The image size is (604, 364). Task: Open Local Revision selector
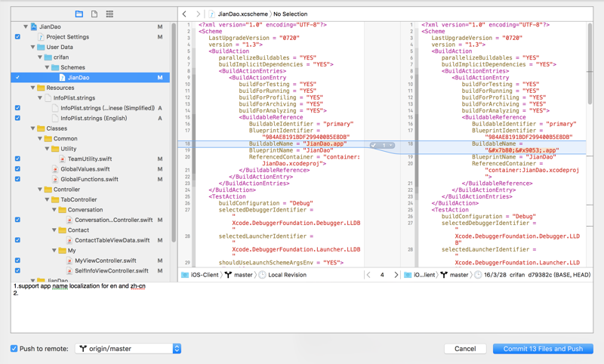click(x=288, y=275)
